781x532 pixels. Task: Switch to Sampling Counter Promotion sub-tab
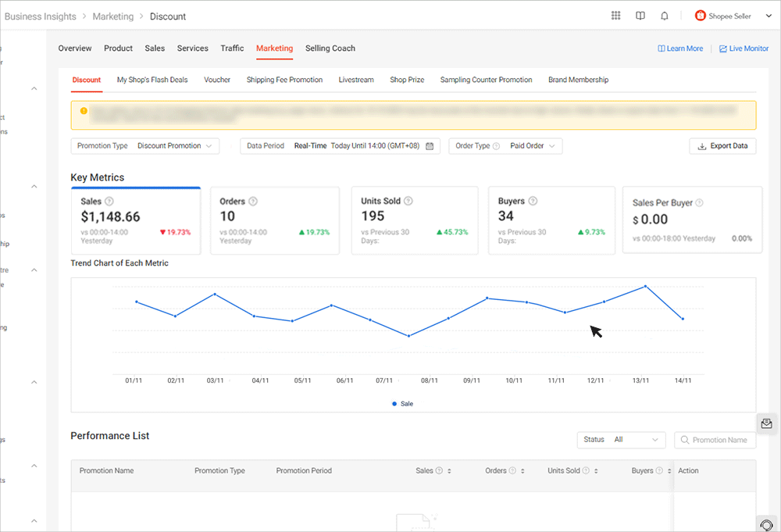click(x=486, y=80)
